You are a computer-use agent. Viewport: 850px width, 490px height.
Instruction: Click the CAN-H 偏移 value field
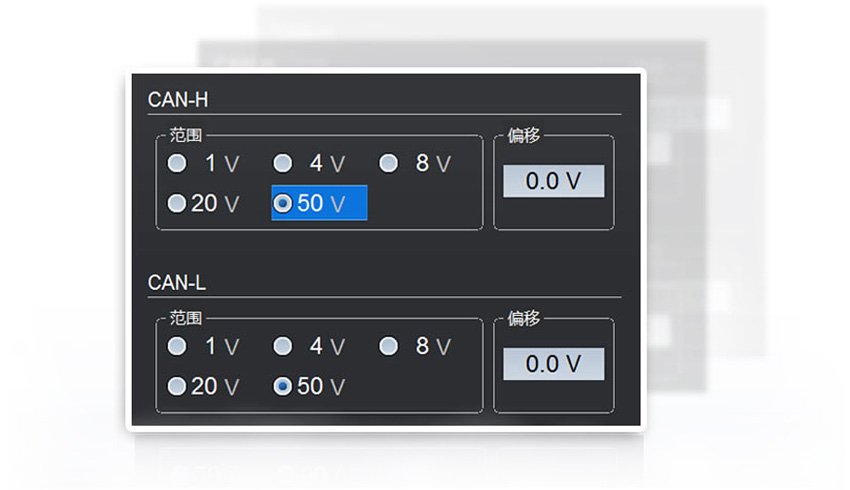[x=553, y=181]
